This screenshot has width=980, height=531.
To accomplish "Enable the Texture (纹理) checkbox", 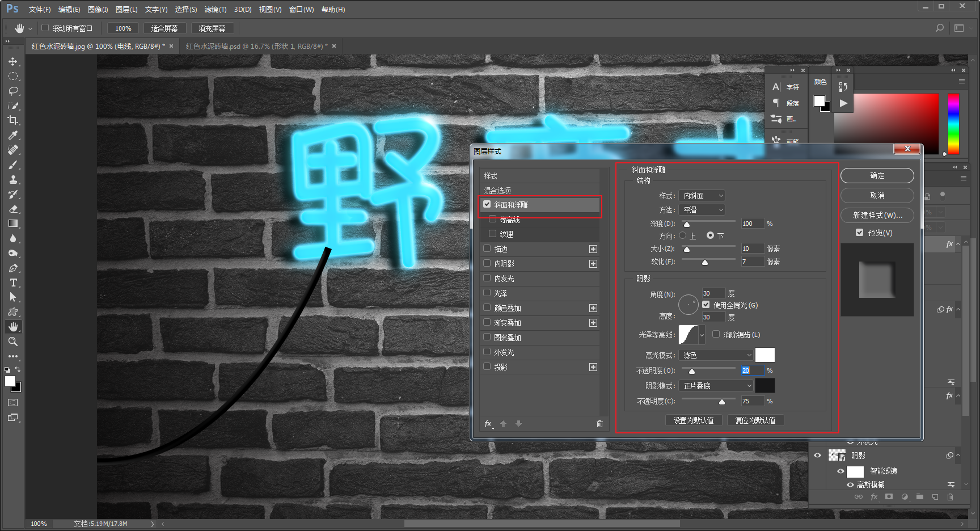I will tap(492, 234).
